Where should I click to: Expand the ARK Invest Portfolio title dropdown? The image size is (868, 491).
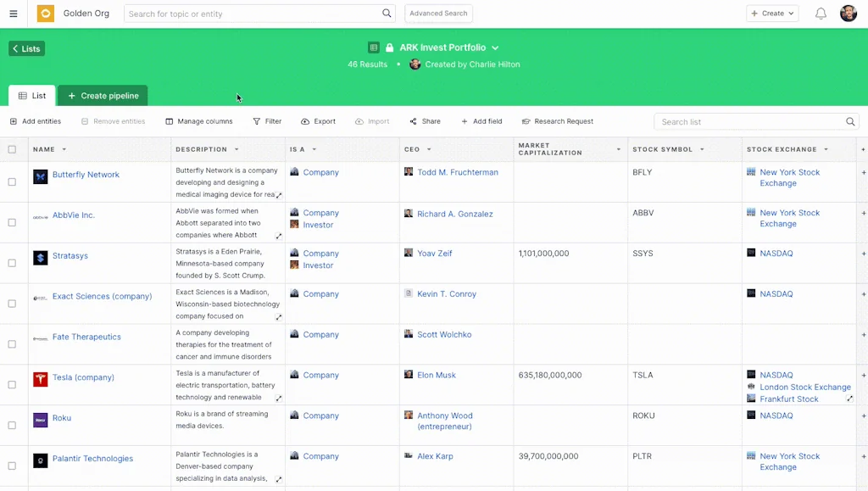(x=495, y=48)
